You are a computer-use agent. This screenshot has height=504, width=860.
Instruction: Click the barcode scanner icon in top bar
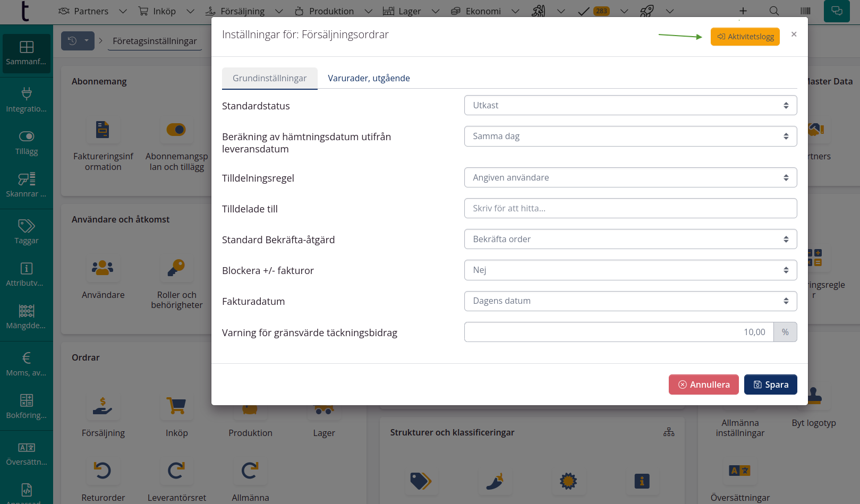pos(805,11)
